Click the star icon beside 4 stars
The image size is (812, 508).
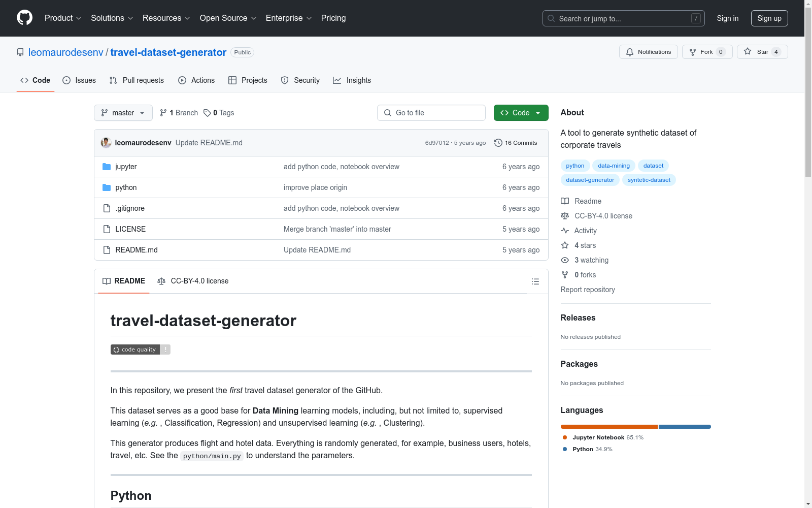pyautogui.click(x=565, y=245)
